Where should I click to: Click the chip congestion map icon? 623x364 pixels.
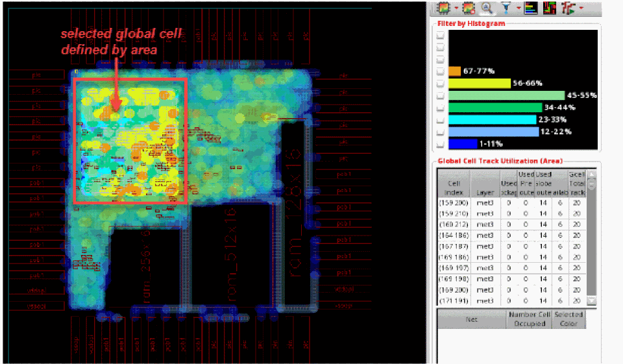[x=444, y=8]
